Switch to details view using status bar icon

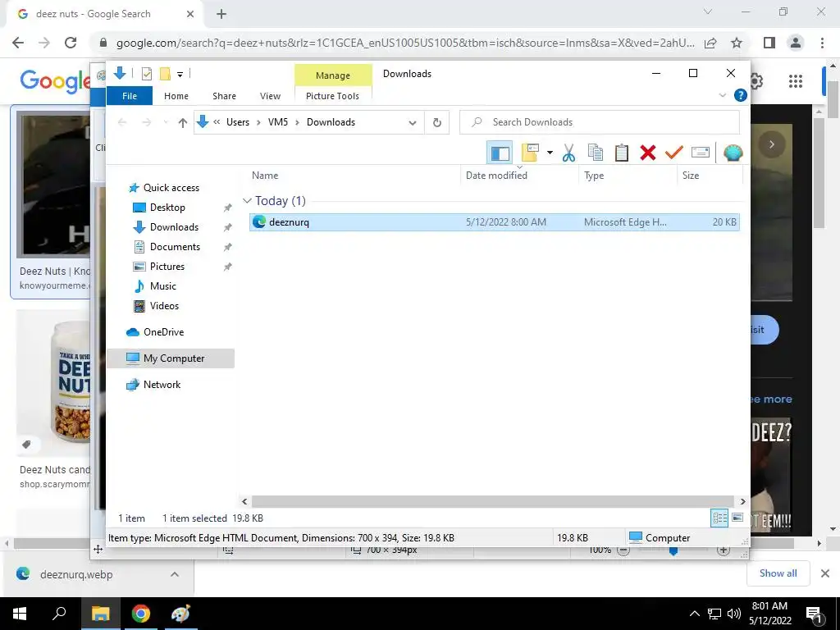[719, 518]
